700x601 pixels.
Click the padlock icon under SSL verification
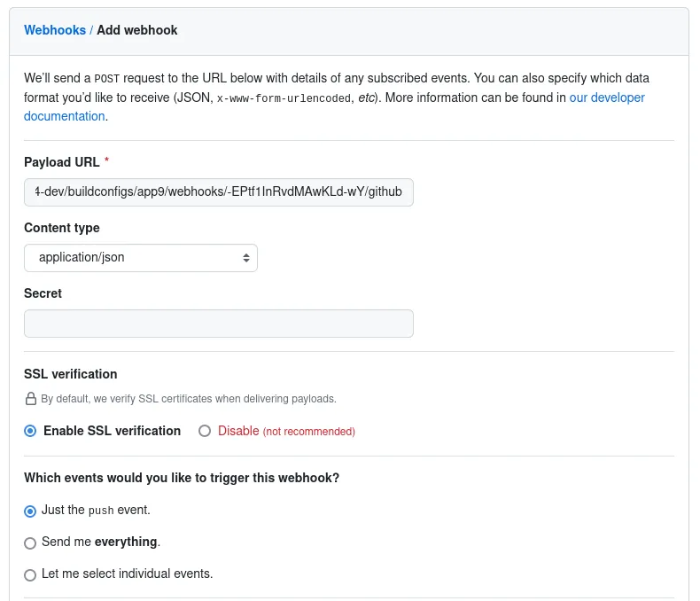pyautogui.click(x=30, y=399)
